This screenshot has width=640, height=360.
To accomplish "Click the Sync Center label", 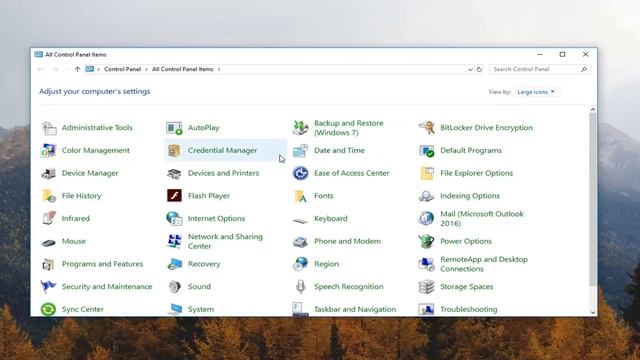I will coord(82,309).
